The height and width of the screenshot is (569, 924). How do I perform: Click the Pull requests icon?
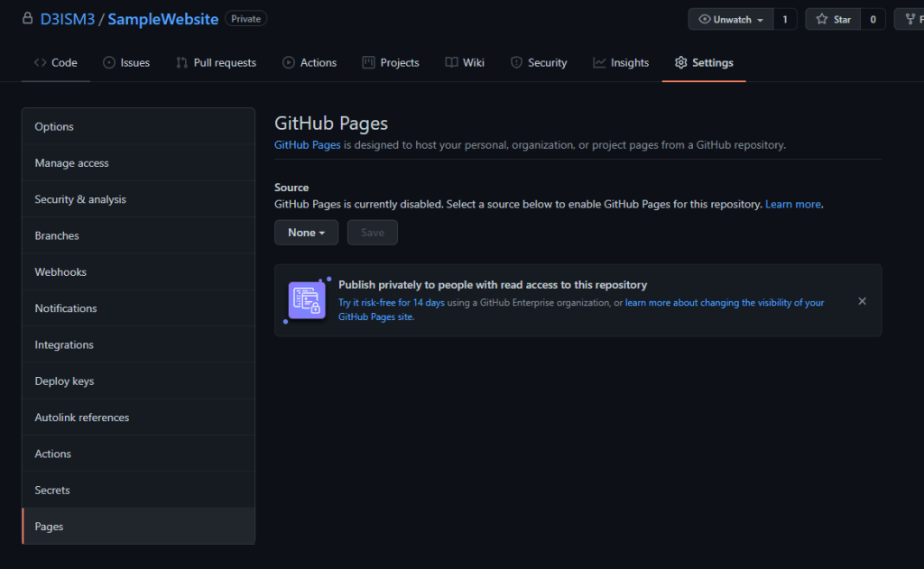(x=182, y=63)
